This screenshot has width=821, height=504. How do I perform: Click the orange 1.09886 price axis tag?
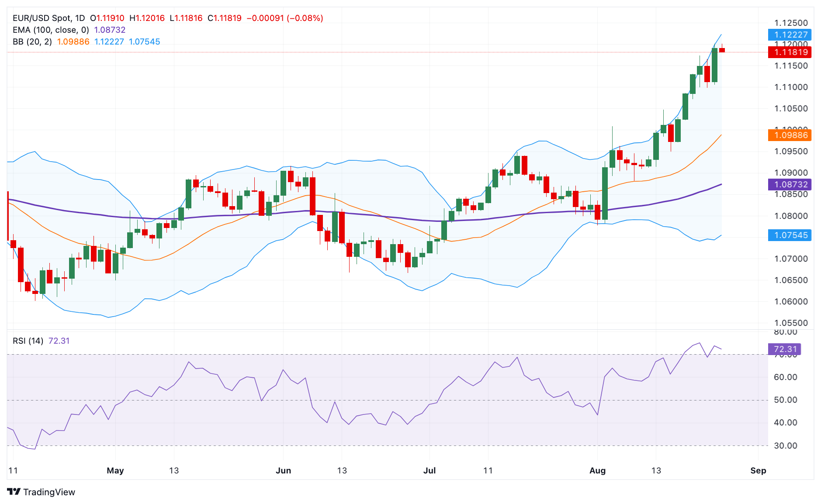click(790, 135)
